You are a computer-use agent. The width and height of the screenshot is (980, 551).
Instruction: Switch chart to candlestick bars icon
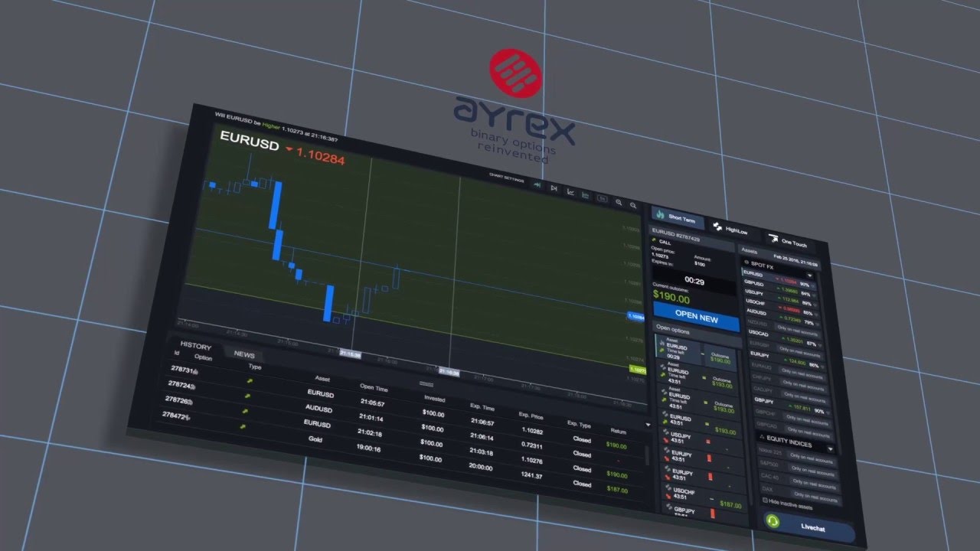(586, 195)
